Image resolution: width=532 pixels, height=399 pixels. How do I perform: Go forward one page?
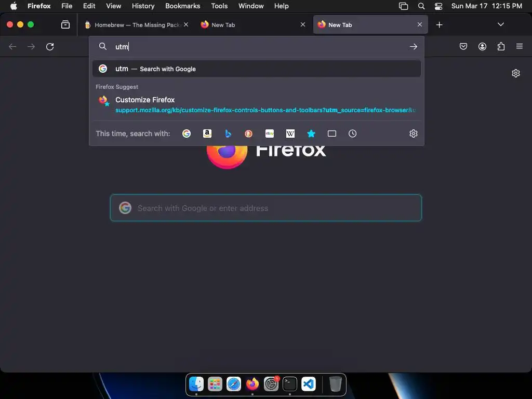point(31,46)
